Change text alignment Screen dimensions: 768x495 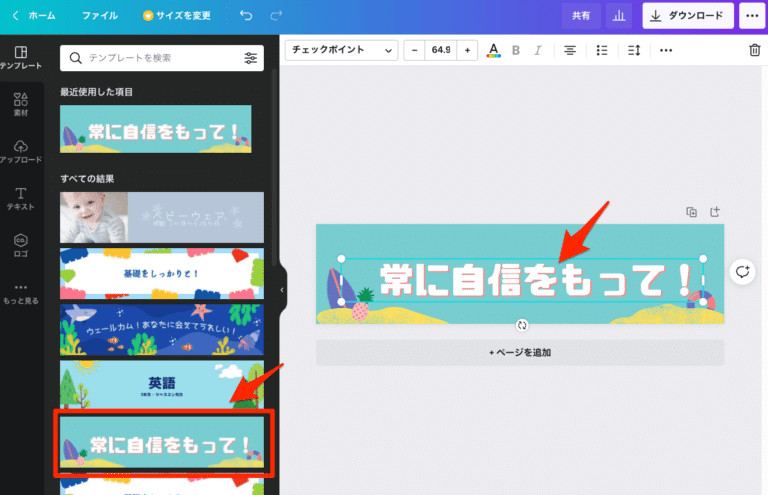point(570,50)
